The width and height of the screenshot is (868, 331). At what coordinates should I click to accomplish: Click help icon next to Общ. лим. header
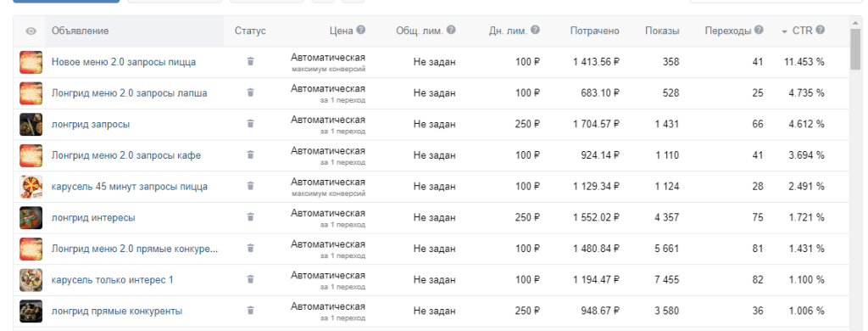click(451, 30)
